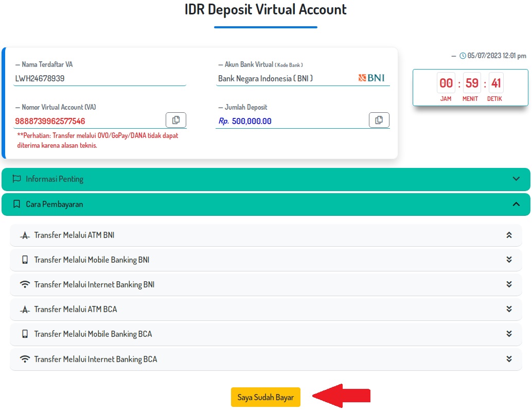Copy the Virtual Account number

pos(175,120)
